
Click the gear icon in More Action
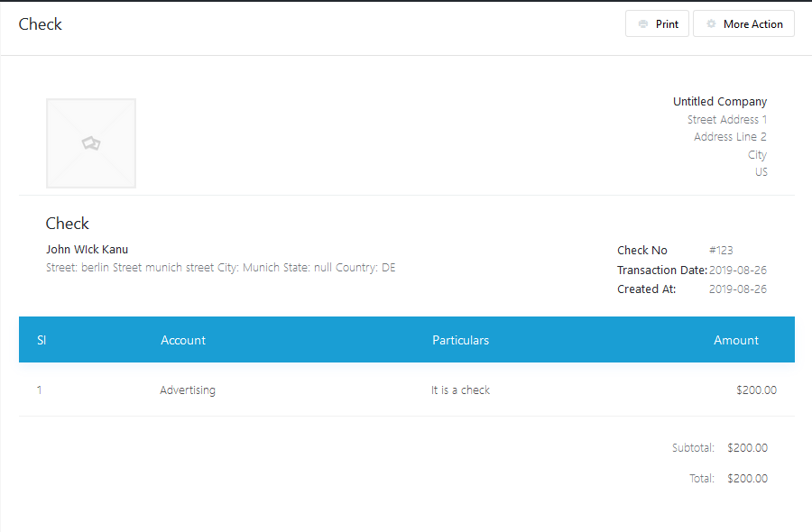pos(711,24)
